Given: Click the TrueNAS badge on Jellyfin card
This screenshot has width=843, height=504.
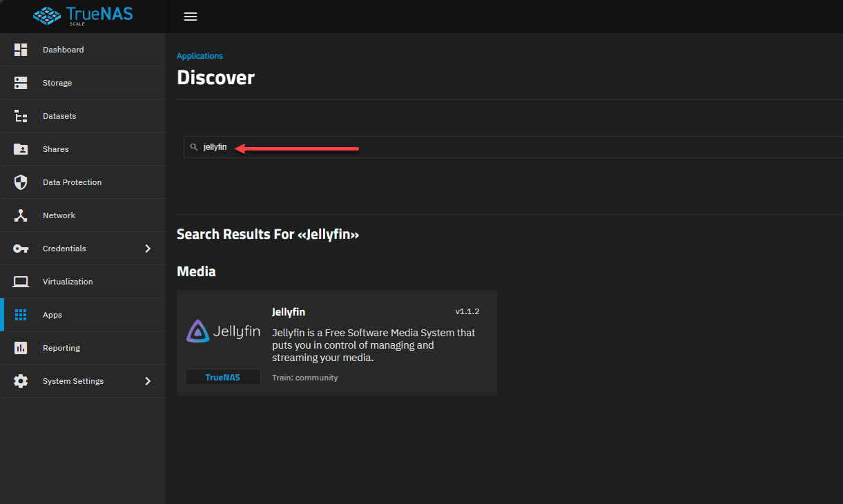Looking at the screenshot, I should [223, 377].
